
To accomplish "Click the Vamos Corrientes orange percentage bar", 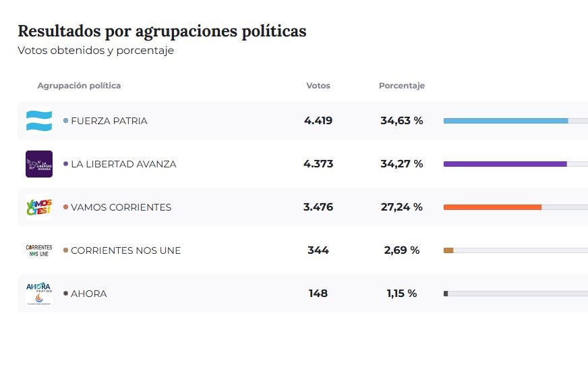I will (492, 207).
